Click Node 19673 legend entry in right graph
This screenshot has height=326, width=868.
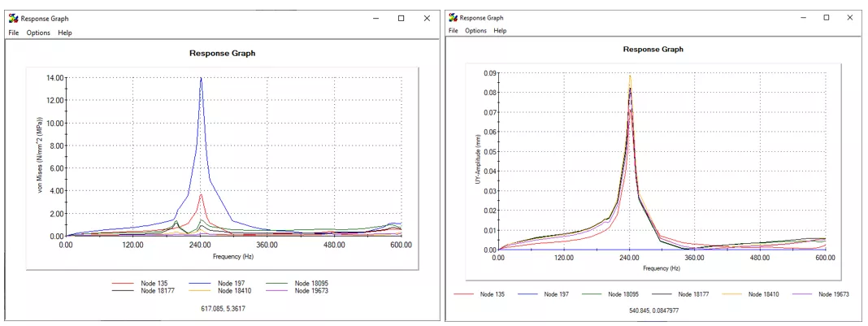click(x=834, y=293)
